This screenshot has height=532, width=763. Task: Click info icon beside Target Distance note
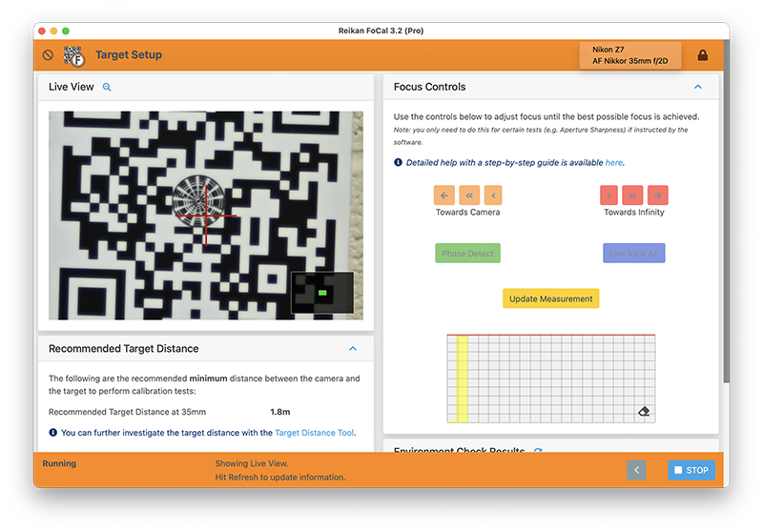(53, 432)
